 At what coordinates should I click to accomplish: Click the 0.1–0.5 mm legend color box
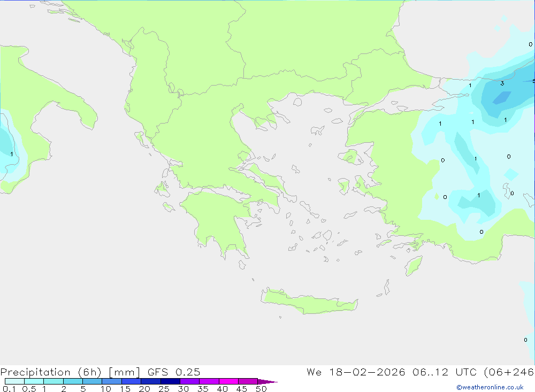[14, 381]
